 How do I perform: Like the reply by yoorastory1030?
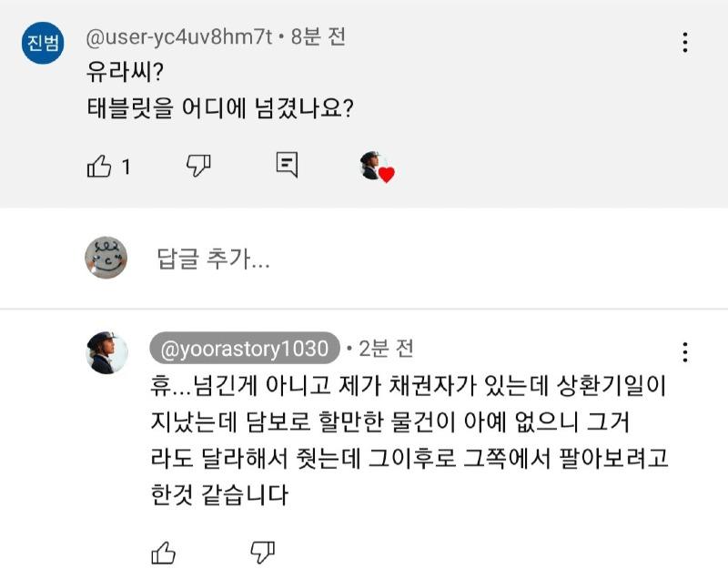tap(162, 552)
